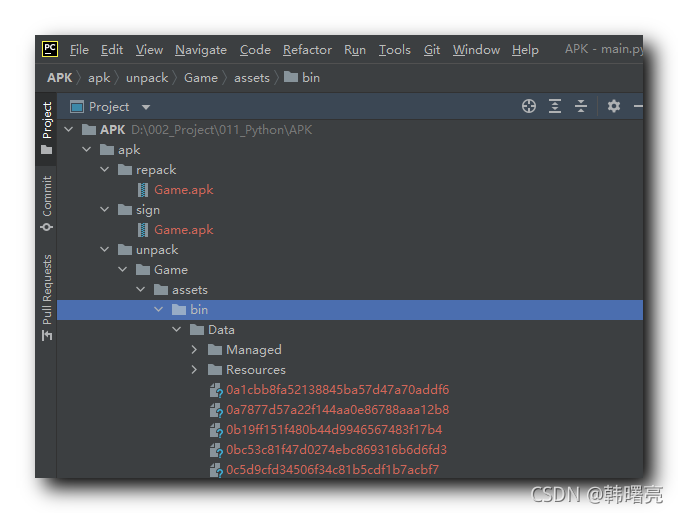Collapse the Data folder
The image size is (678, 513).
click(176, 330)
